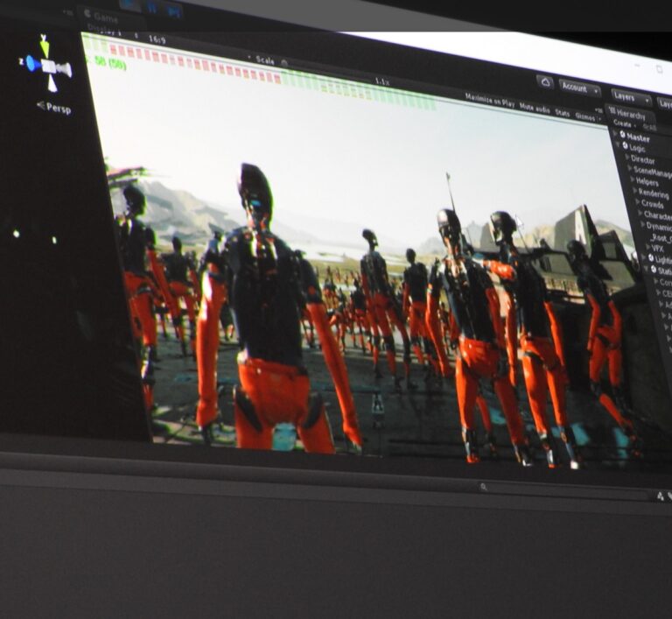Toggle Maximize on Play
Viewport: 672px width, 619px height.
point(489,100)
